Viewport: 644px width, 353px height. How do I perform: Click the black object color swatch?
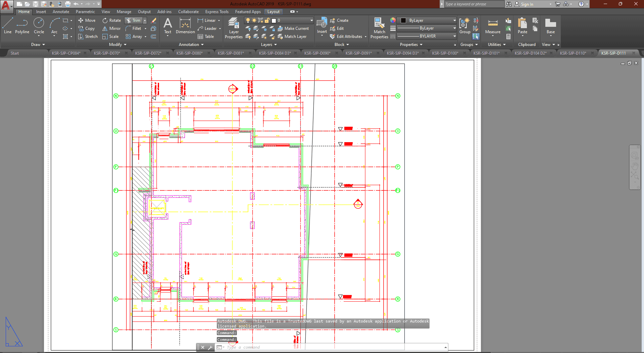403,20
